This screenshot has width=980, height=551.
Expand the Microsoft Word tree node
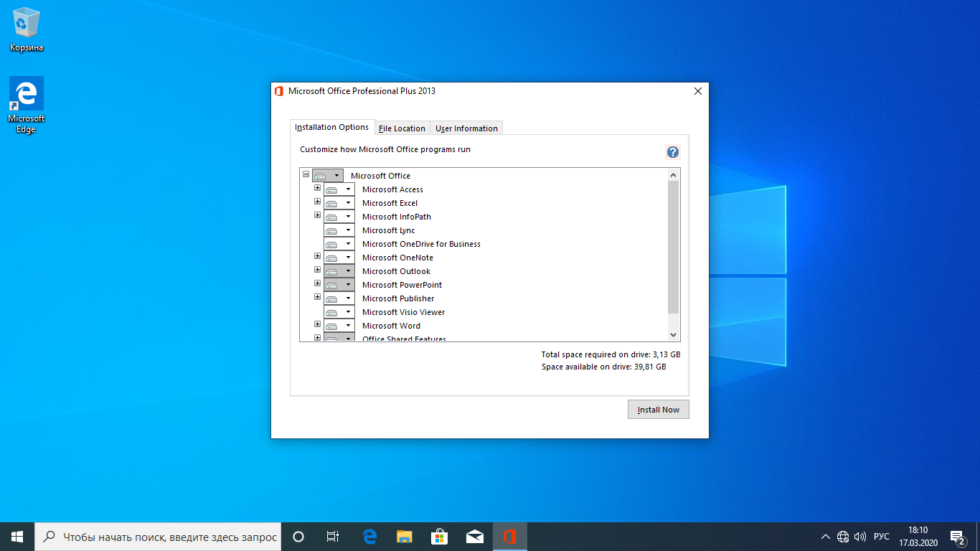(x=318, y=324)
